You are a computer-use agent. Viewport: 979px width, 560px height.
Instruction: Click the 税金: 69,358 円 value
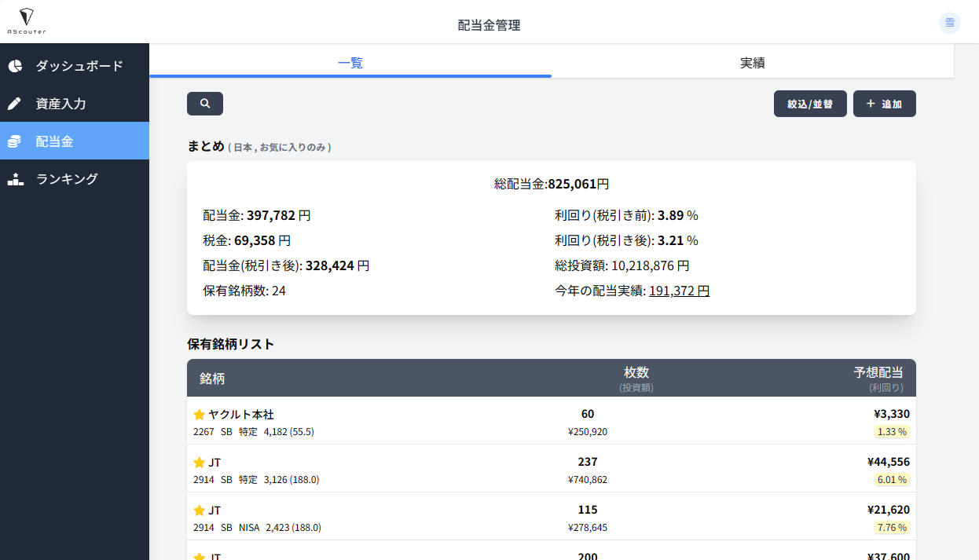tap(247, 240)
